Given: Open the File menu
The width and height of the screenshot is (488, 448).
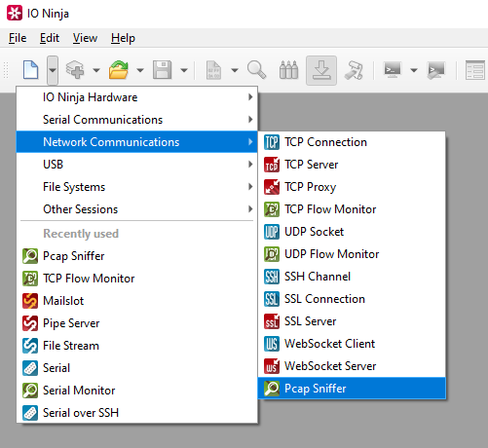Looking at the screenshot, I should click(x=18, y=38).
